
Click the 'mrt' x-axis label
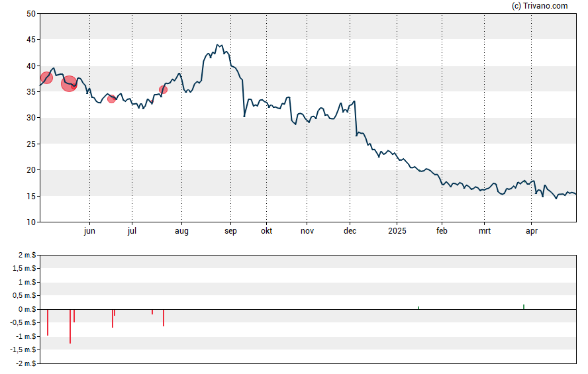coord(485,231)
